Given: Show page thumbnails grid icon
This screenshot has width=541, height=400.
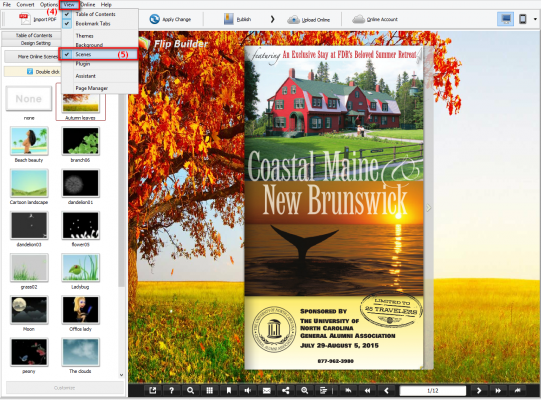Looking at the screenshot, I should click(209, 390).
